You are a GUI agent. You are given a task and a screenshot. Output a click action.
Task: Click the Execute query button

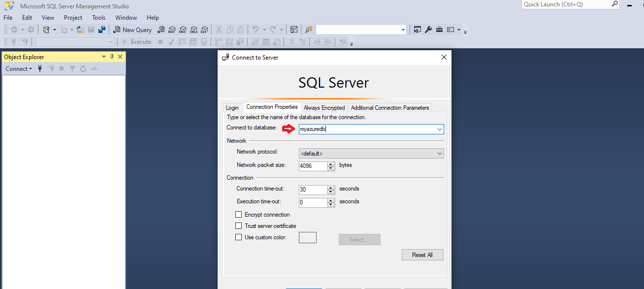pyautogui.click(x=136, y=42)
